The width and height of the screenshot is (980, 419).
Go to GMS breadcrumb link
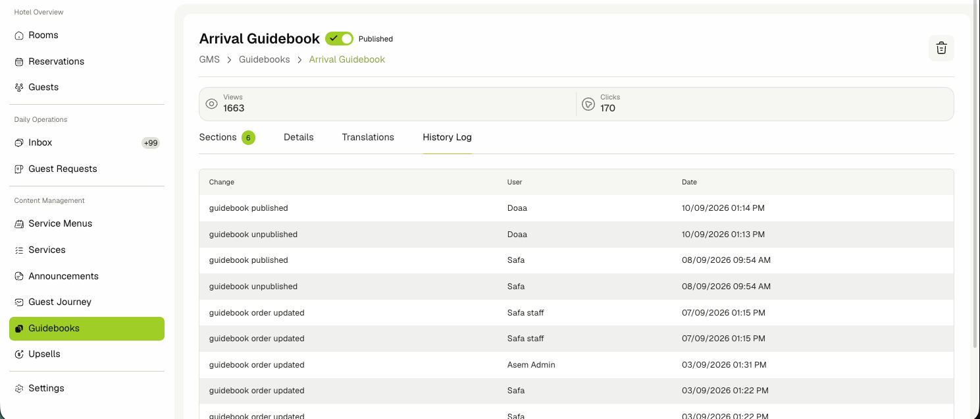tap(209, 60)
